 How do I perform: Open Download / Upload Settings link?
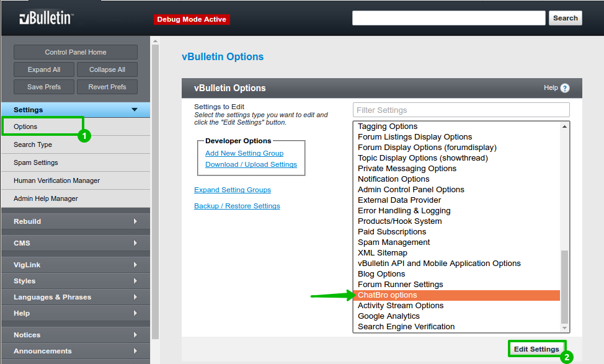pyautogui.click(x=251, y=164)
